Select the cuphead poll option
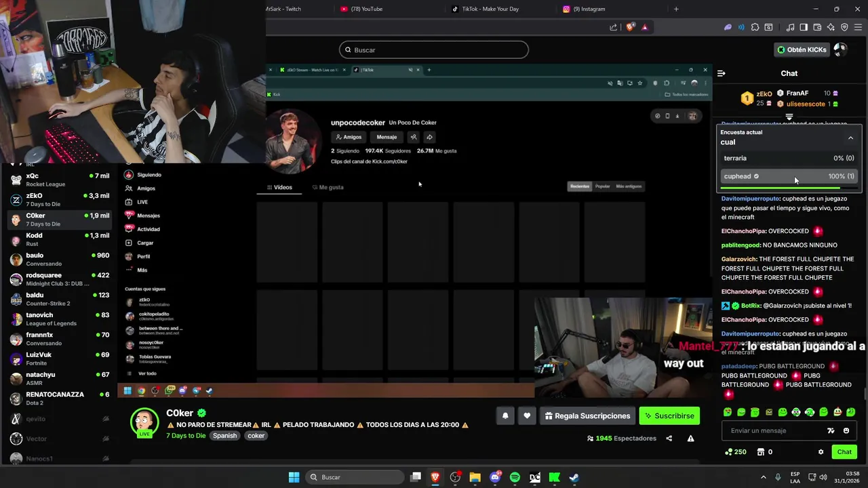868x488 pixels. coord(789,176)
